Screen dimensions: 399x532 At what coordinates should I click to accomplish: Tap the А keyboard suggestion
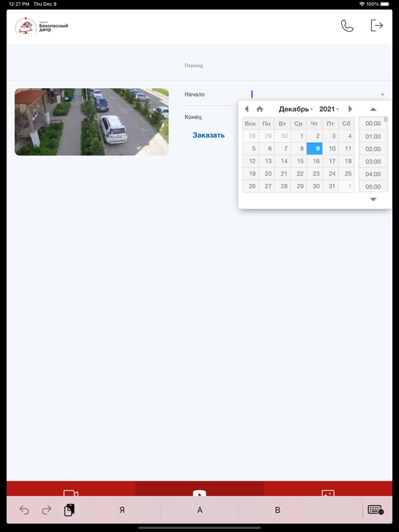[x=199, y=510]
